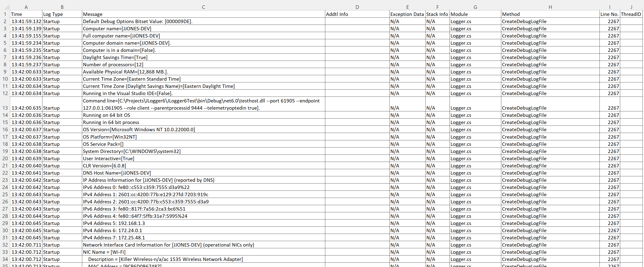The image size is (644, 267).
Task: Select the 'Daylight Savings Time=[True]' cell
Action: click(x=203, y=57)
